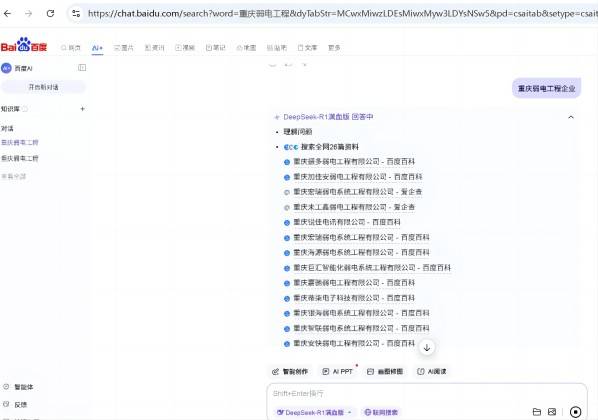
Task: Open the first 重庆弱电工程 conversation
Action: click(19, 143)
